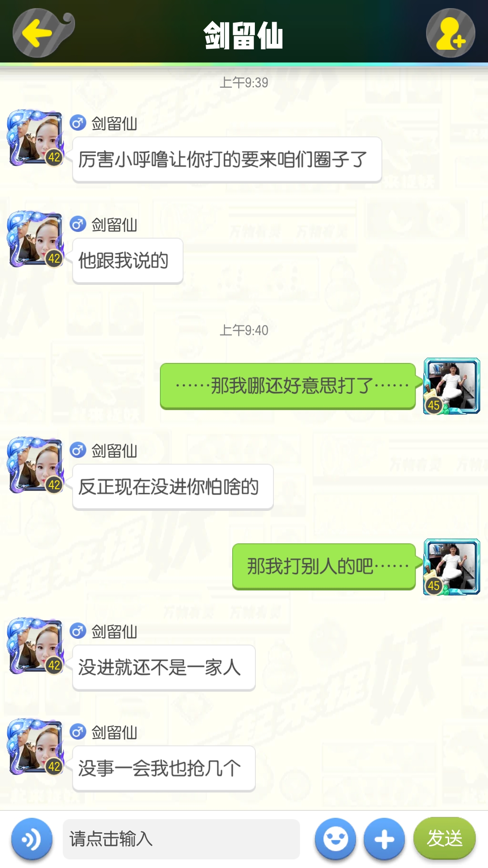
Task: Tap 剑留仙's avatar on the first message
Action: tap(36, 138)
